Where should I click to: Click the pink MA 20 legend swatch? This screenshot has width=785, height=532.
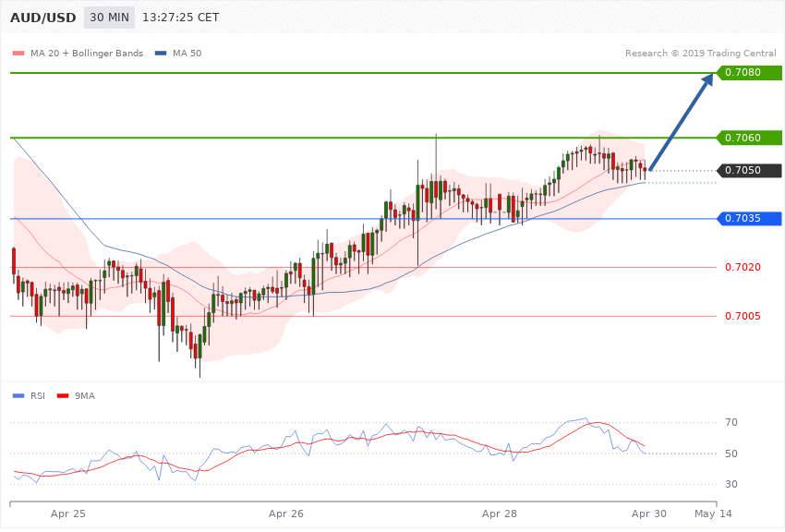(18, 53)
